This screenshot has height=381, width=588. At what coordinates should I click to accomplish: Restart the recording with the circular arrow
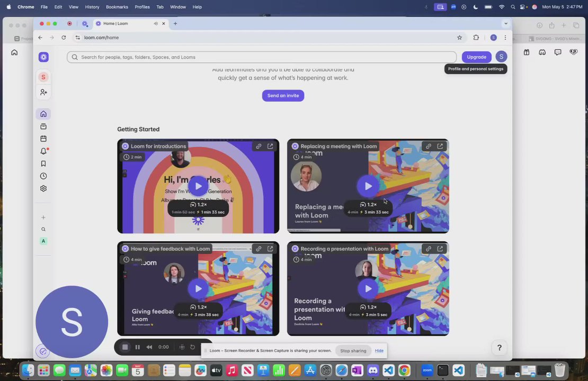192,347
